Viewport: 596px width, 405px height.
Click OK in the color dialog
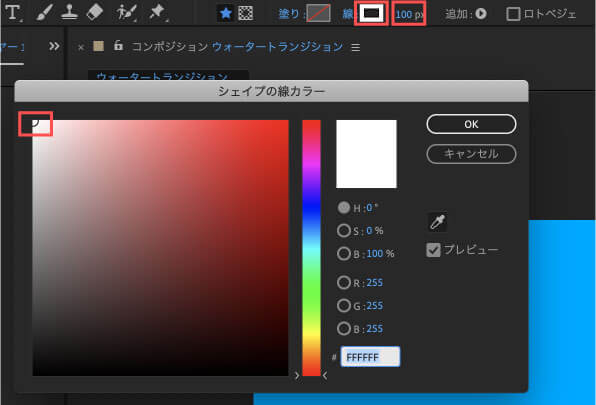point(471,124)
